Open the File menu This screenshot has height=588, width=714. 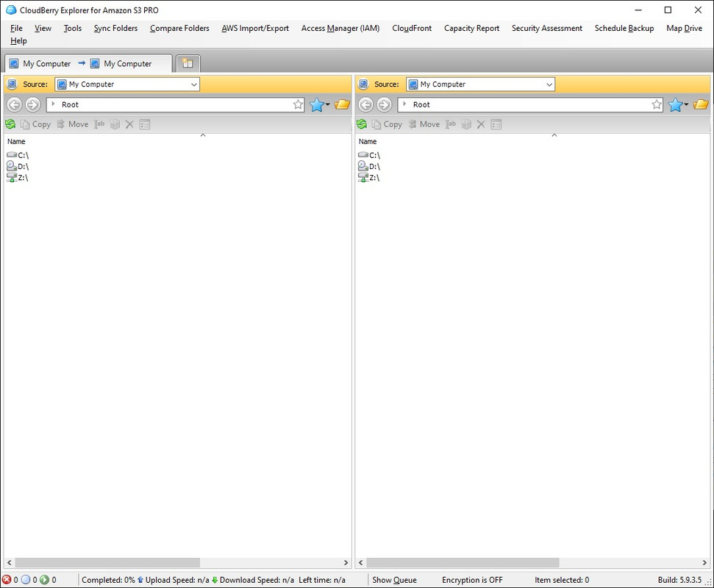[x=16, y=28]
